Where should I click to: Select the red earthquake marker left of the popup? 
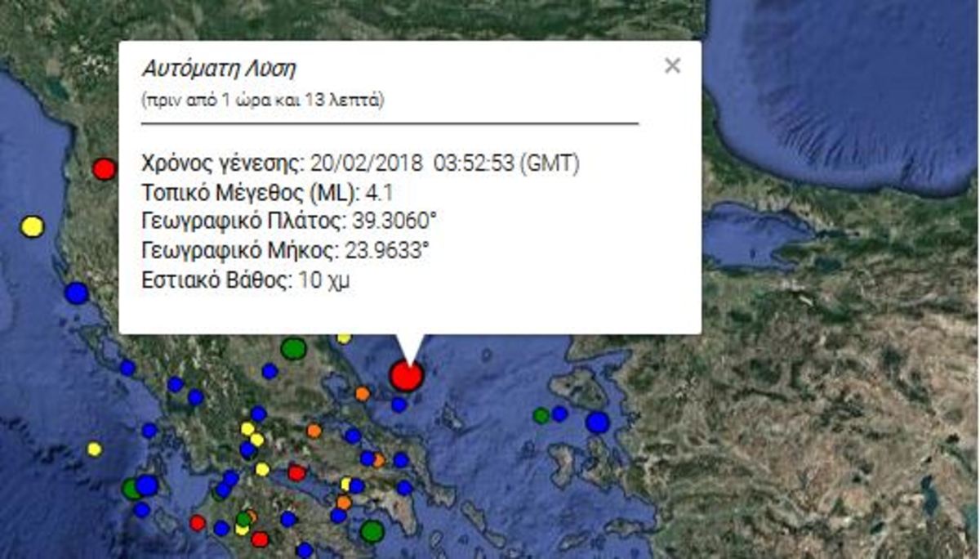pyautogui.click(x=104, y=169)
